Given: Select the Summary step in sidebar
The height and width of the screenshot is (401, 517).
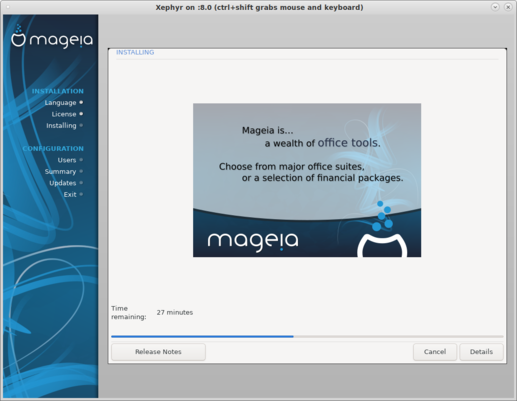Looking at the screenshot, I should click(x=60, y=171).
